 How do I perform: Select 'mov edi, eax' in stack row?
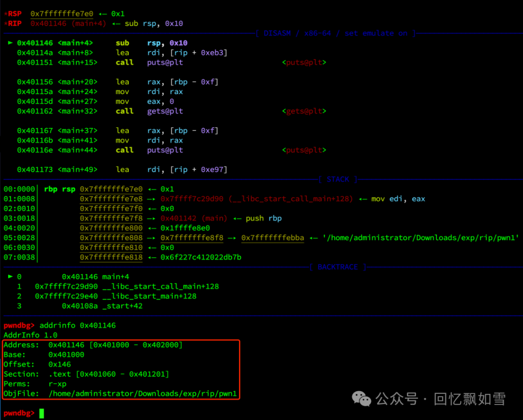[398, 199]
